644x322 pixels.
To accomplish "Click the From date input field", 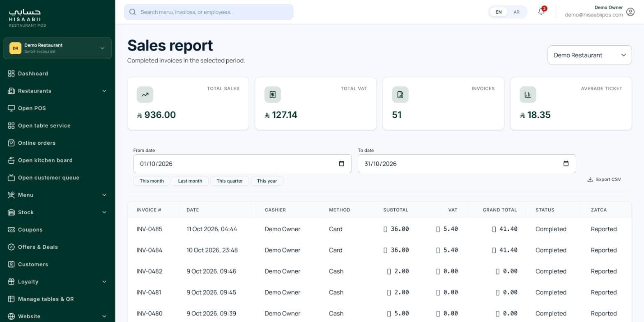I will (242, 164).
